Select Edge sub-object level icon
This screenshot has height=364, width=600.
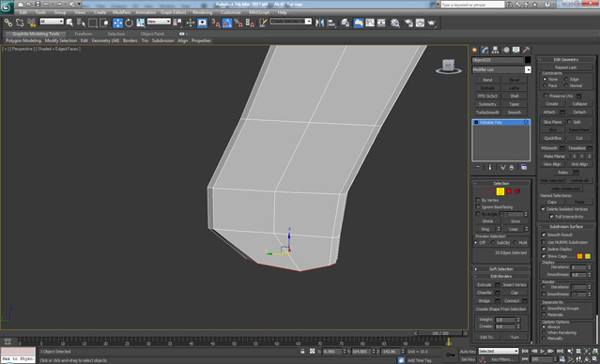point(491,191)
